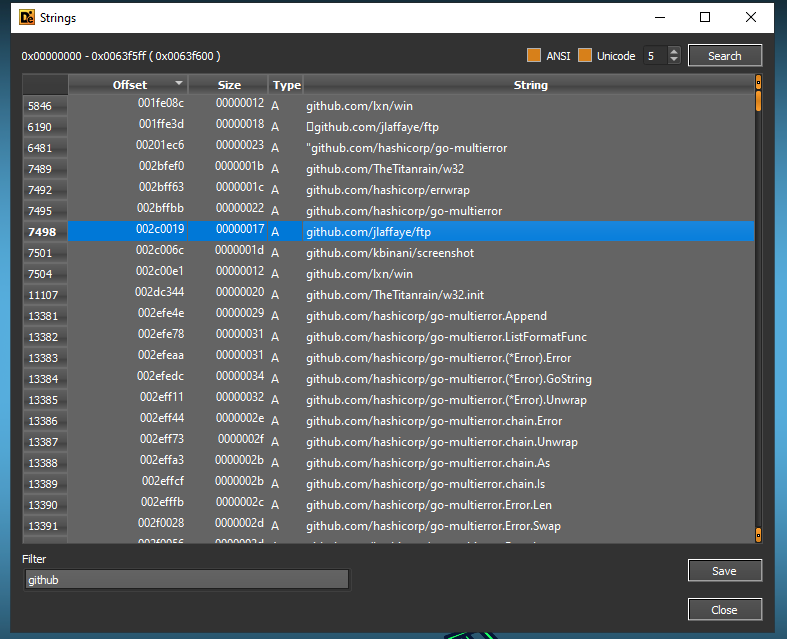
Task: Select string github.com/kbinani/screenshot
Action: [390, 252]
